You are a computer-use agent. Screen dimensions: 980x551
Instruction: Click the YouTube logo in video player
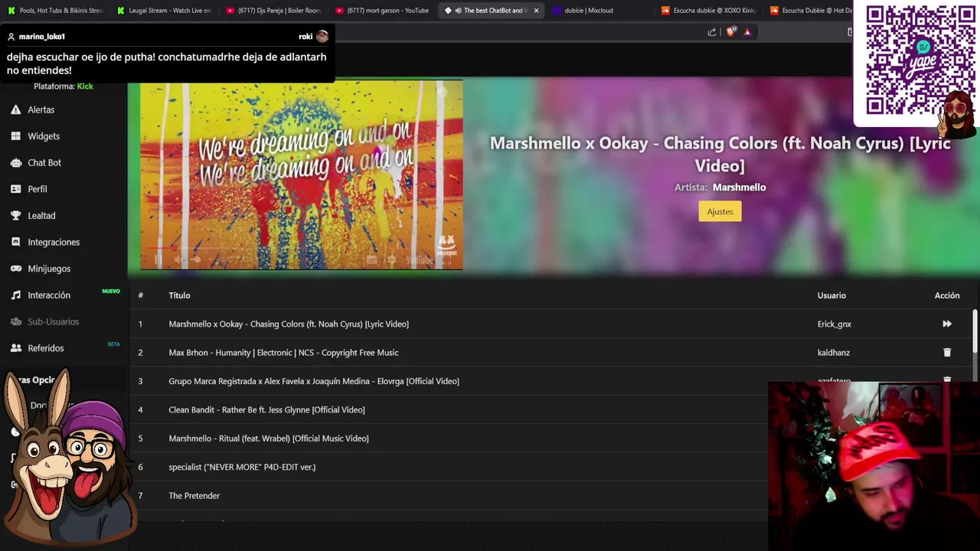420,260
